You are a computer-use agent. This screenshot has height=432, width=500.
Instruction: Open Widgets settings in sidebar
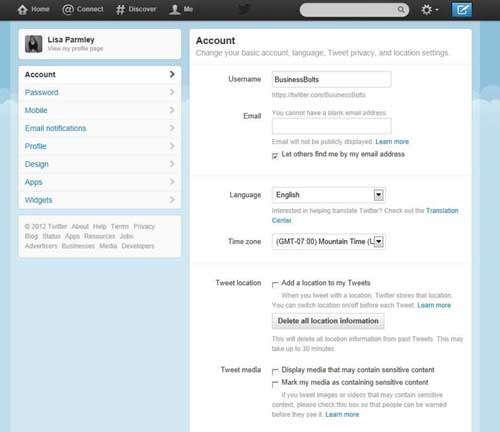(100, 200)
